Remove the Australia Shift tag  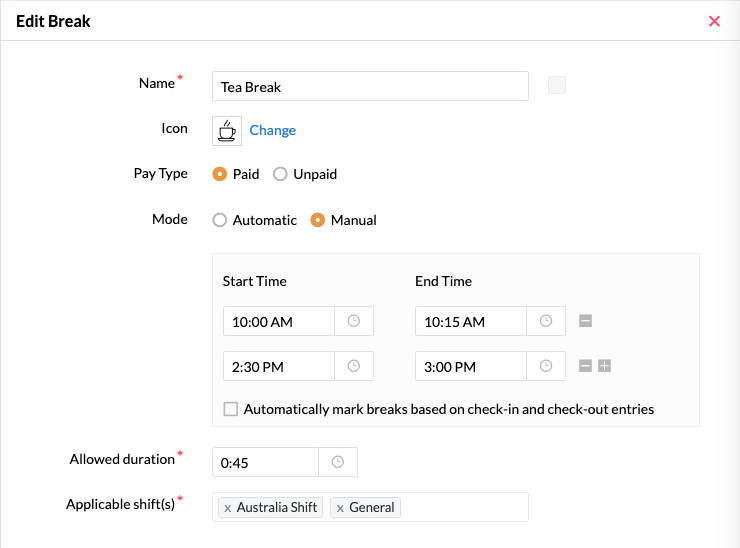tap(227, 508)
